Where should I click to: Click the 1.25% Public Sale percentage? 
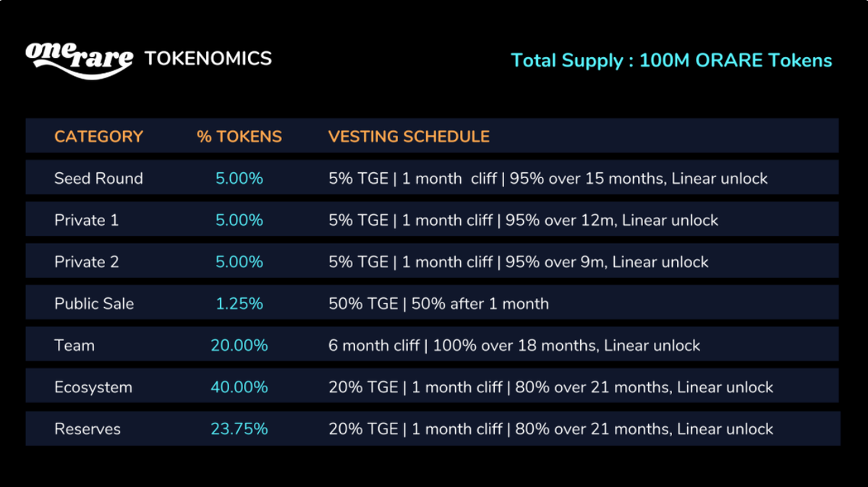pos(239,304)
